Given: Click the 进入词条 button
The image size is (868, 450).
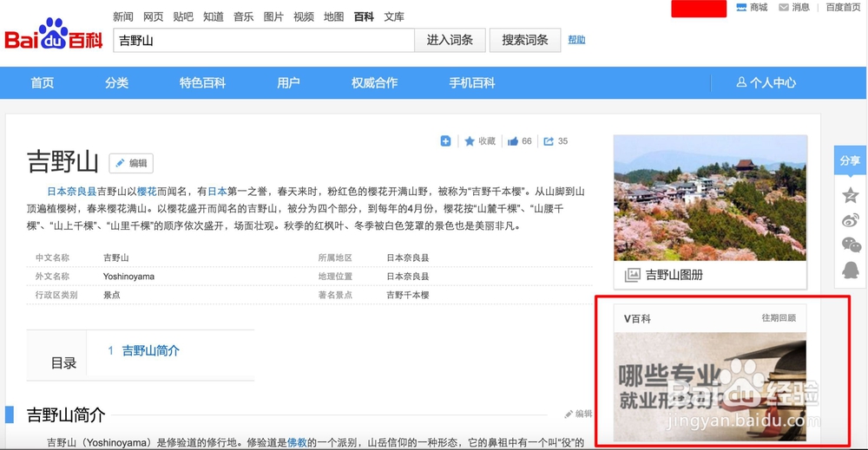Looking at the screenshot, I should [x=450, y=41].
